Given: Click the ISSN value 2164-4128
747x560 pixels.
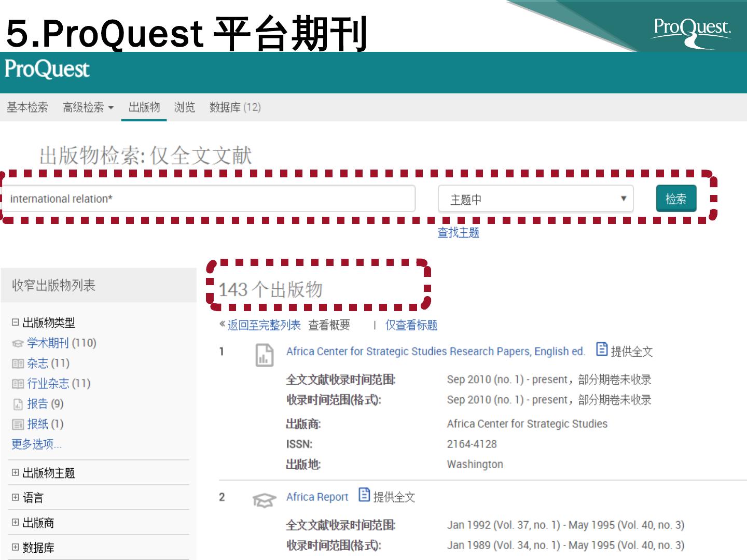Looking at the screenshot, I should pyautogui.click(x=472, y=444).
